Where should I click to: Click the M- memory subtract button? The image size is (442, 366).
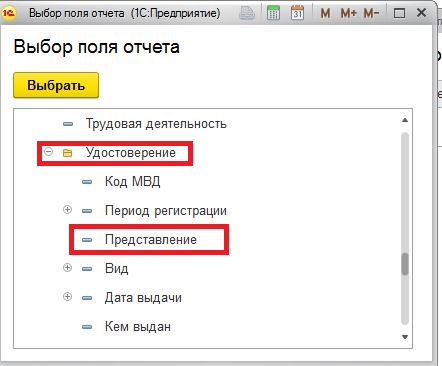[x=372, y=14]
